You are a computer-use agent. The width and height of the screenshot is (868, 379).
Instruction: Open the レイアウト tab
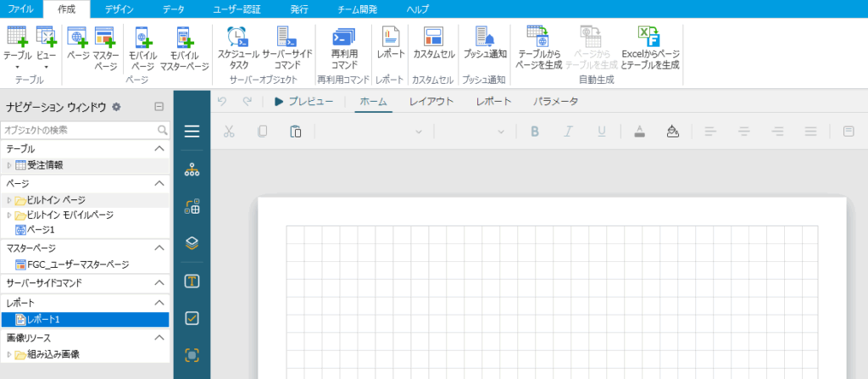point(431,102)
